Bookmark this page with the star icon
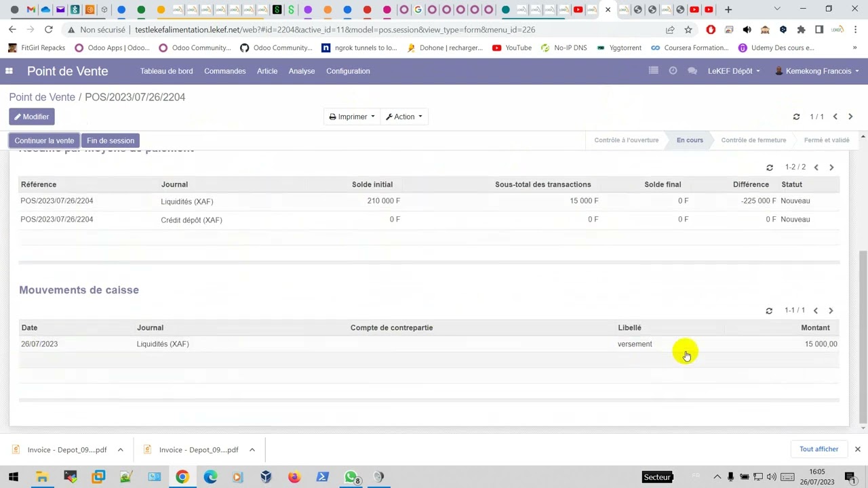This screenshot has width=868, height=488. (x=688, y=30)
